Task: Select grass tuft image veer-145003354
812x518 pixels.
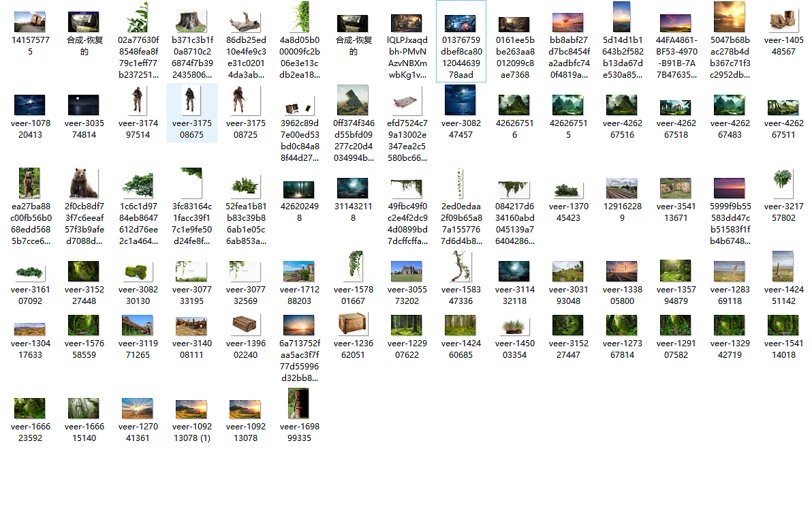Action: (514, 326)
